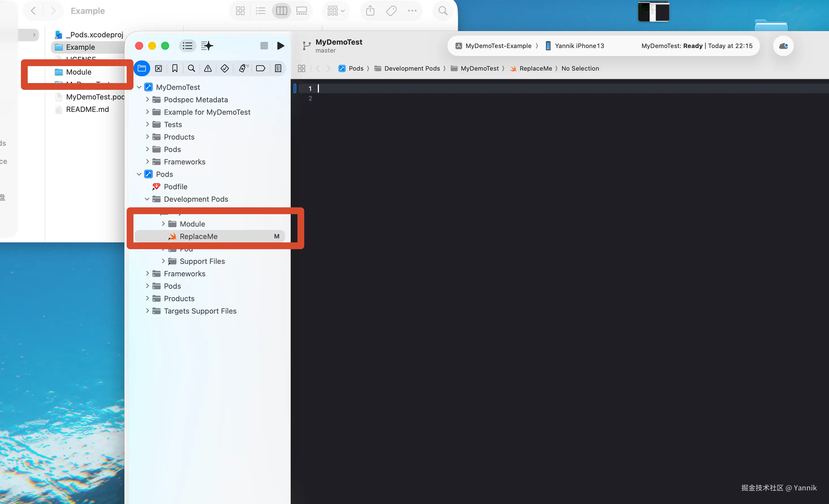Viewport: 829px width, 504px height.
Task: Switch Finder to icon view
Action: pyautogui.click(x=240, y=11)
